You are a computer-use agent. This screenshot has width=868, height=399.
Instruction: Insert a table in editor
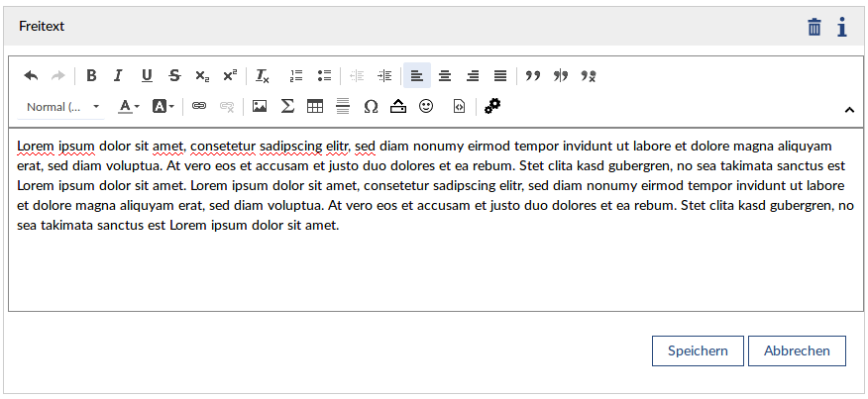(x=315, y=106)
